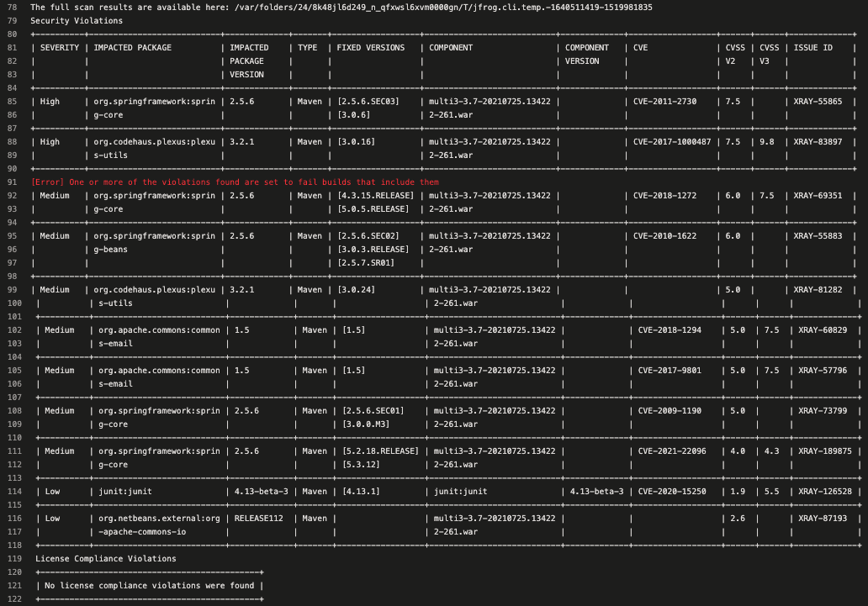Click CVE-2021-22096 cell
This screenshot has height=606, width=868.
(x=672, y=451)
